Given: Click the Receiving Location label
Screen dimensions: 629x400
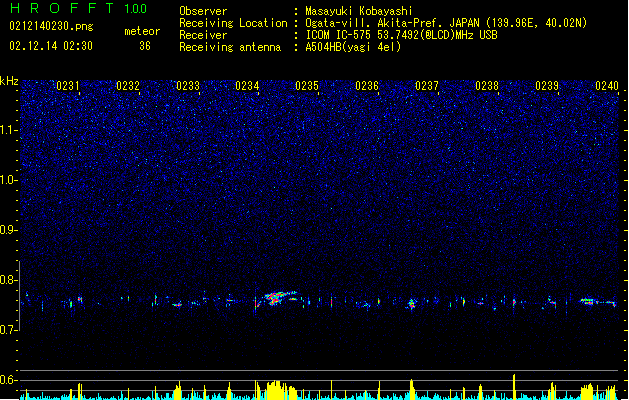Looking at the screenshot, I should click(x=233, y=23).
